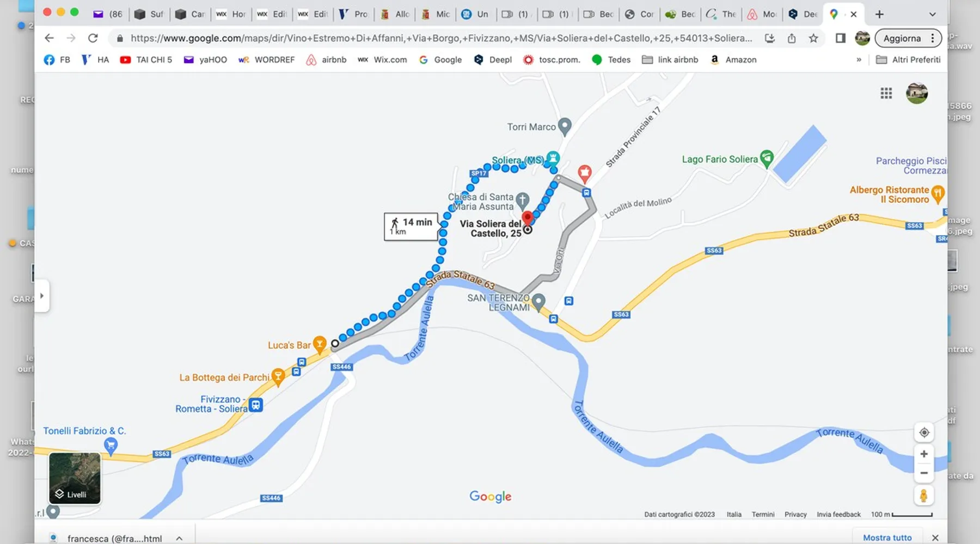Zoom out with the minus button
The height and width of the screenshot is (544, 980).
pos(923,473)
